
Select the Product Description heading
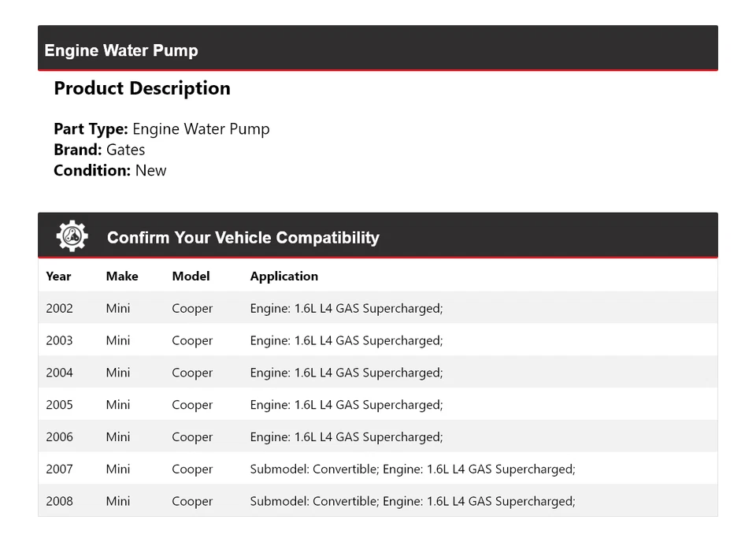pyautogui.click(x=142, y=88)
